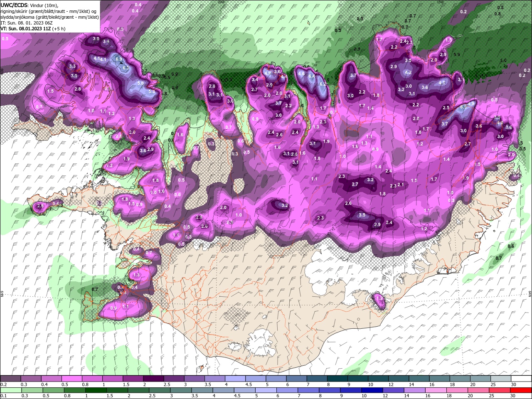Click the "0.2" label in the top legend row
This screenshot has width=532, height=399.
tap(3, 384)
